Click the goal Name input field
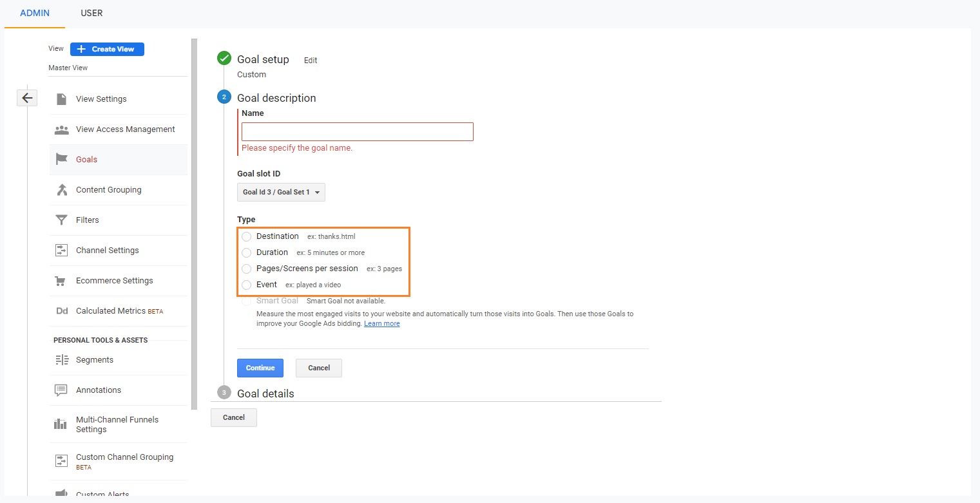 (x=357, y=132)
